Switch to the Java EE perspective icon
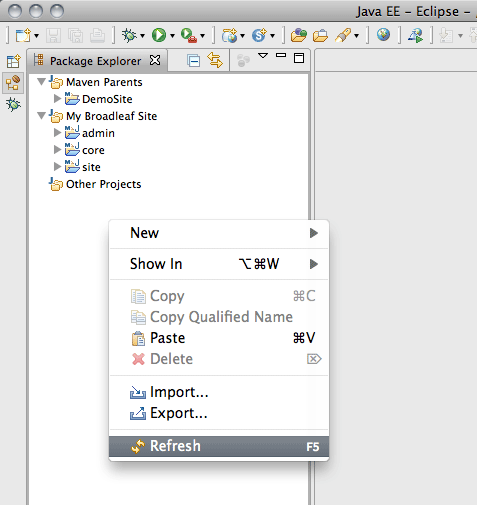Viewport: 477px width, 505px height. 13,83
